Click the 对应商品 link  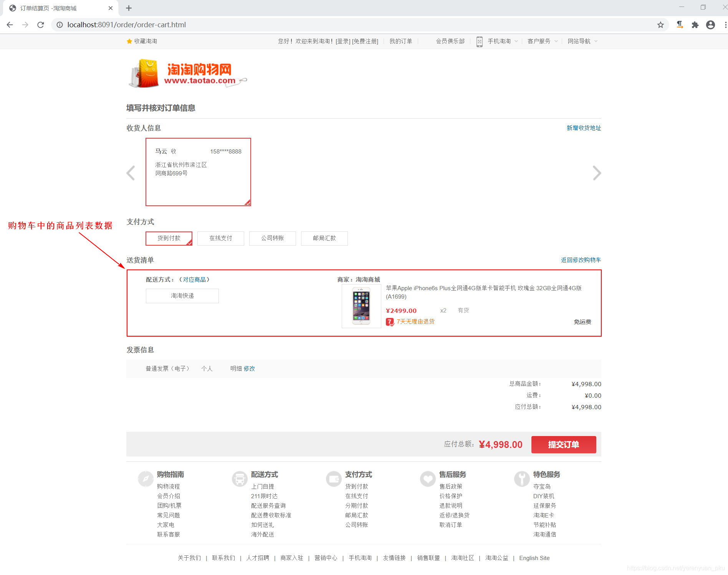point(194,280)
